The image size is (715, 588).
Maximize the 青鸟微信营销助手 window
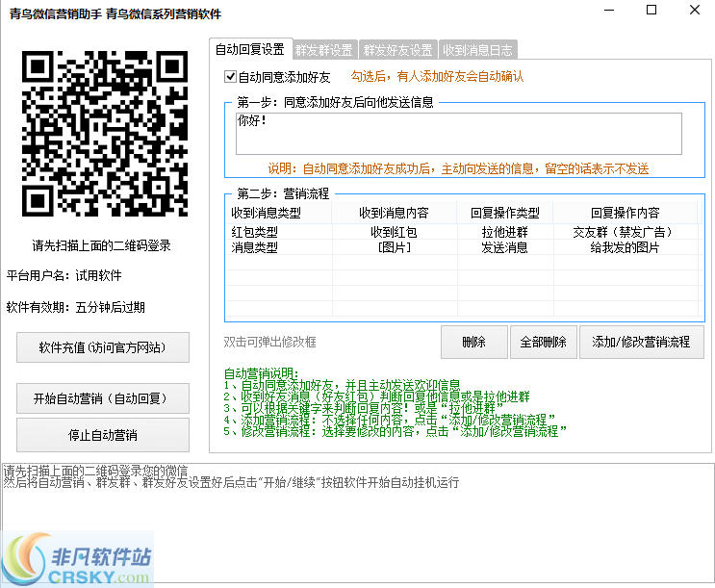tap(651, 10)
